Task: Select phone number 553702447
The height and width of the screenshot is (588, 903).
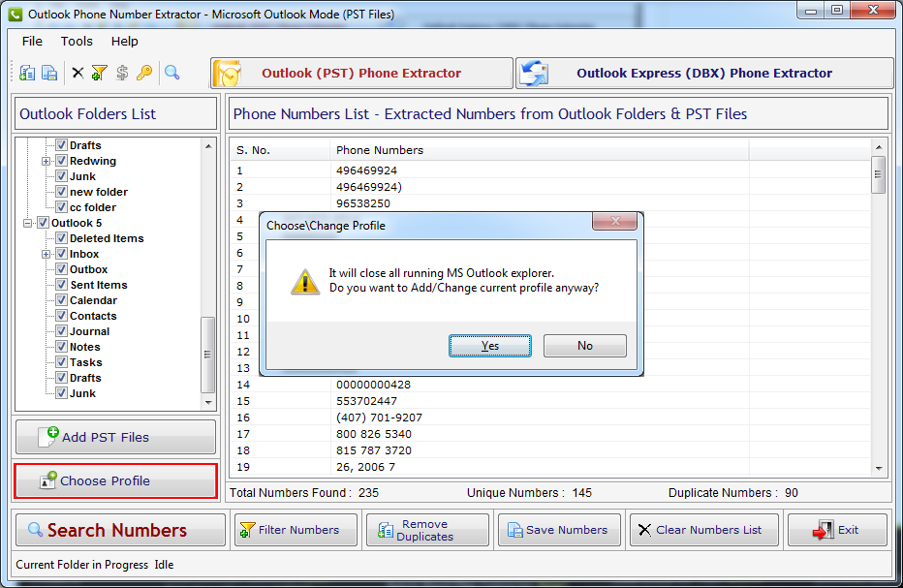Action: pos(366,401)
